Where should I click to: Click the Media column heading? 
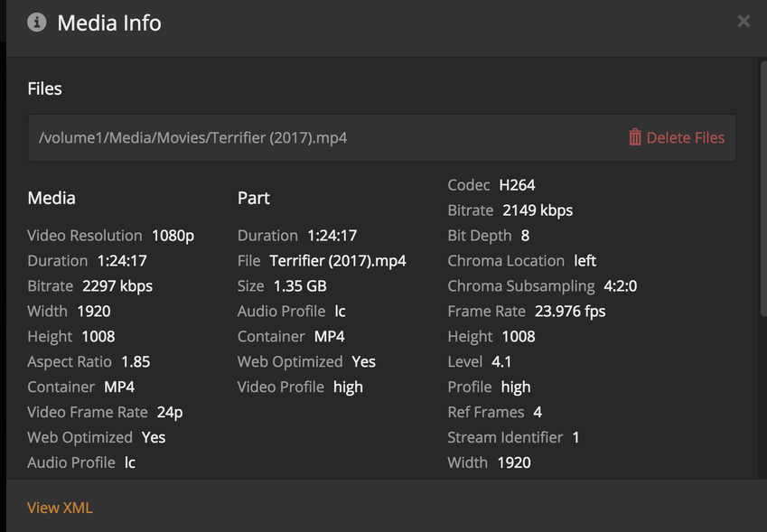pos(51,198)
